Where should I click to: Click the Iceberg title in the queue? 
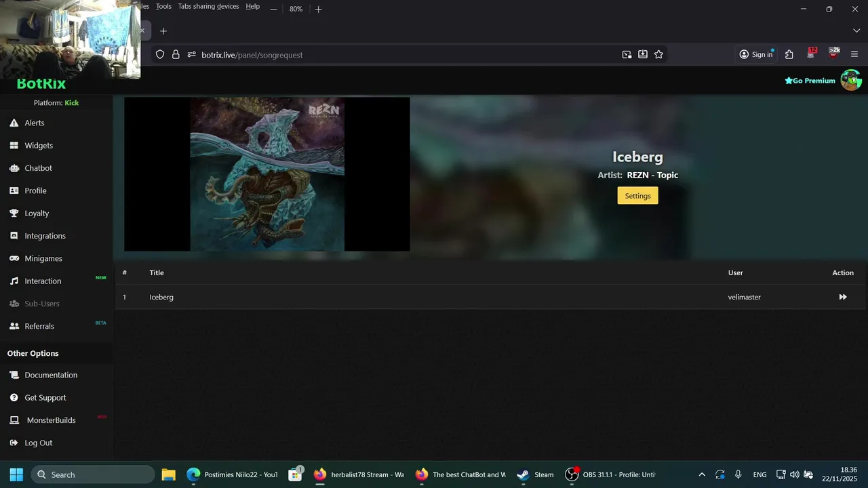tap(161, 297)
